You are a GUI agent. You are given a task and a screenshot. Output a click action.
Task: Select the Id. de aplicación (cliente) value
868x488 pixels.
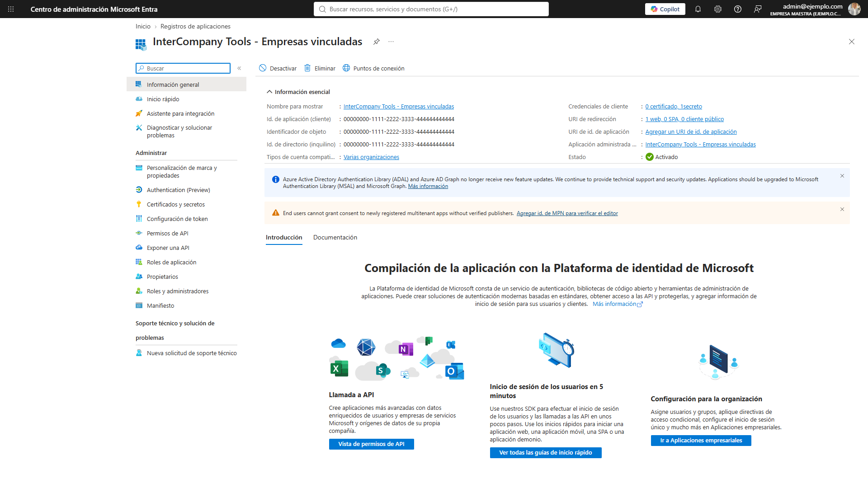point(399,119)
